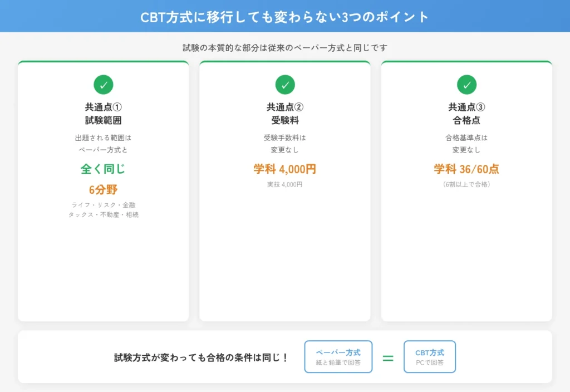The image size is (570, 392).
Task: Click the 全く同じ green text
Action: coord(104,169)
